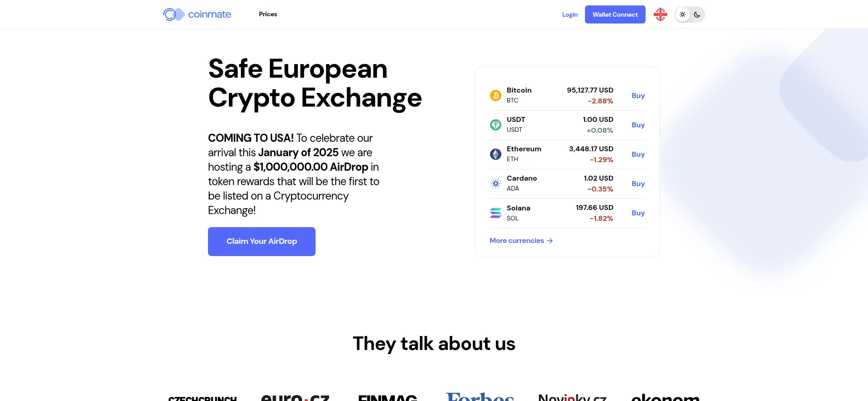This screenshot has width=868, height=401.
Task: Click the Cardano coin icon
Action: (x=495, y=183)
